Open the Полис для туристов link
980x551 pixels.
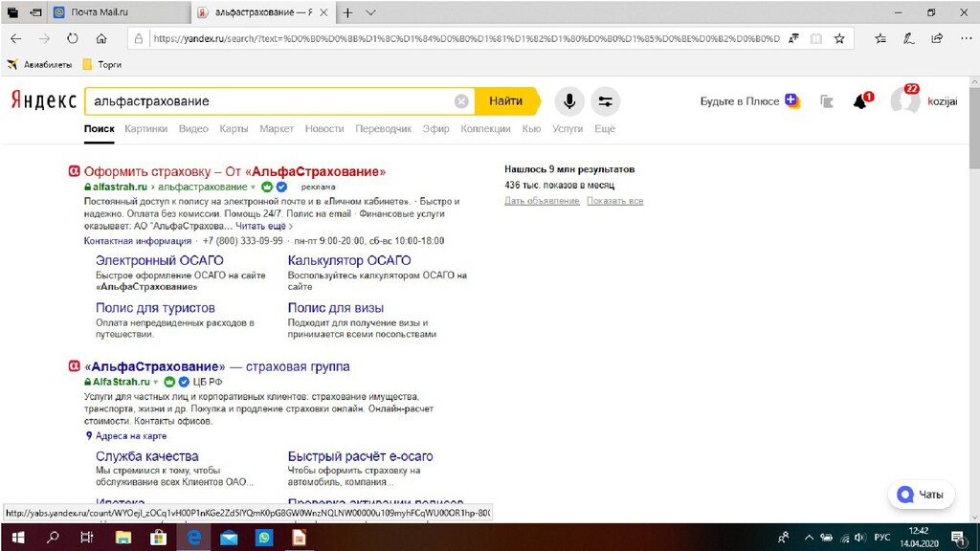(155, 308)
